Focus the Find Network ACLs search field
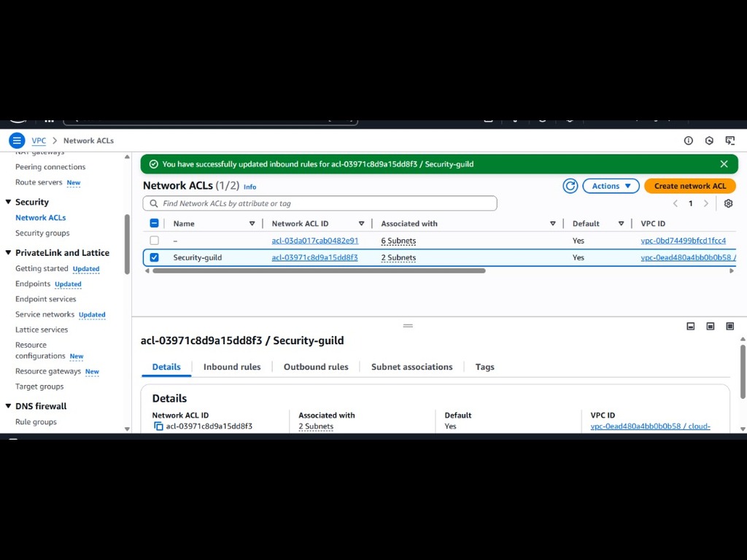The image size is (747, 560). 320,203
